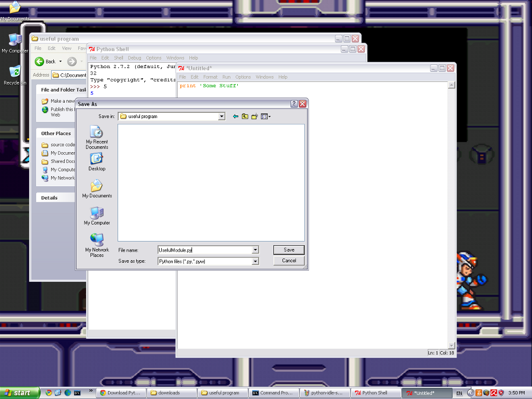The width and height of the screenshot is (532, 399).
Task: Click the Save button
Action: tap(289, 250)
